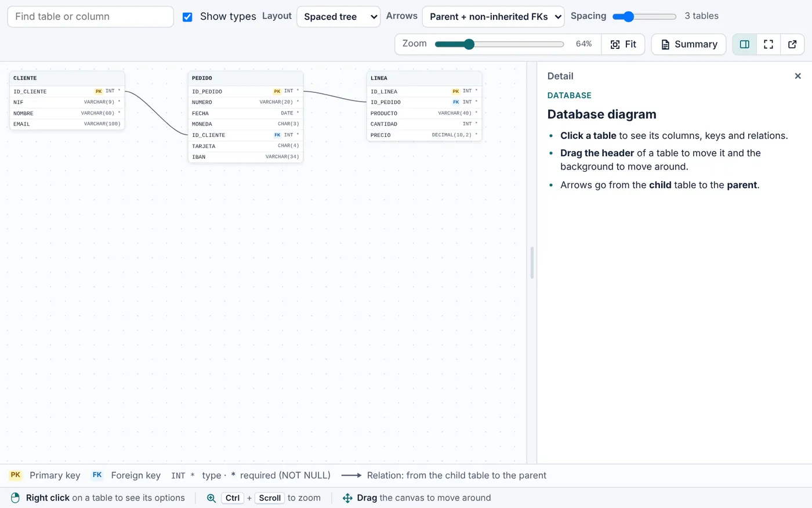The image size is (812, 508).
Task: Click the IBAN column in PEDIDO
Action: (245, 157)
